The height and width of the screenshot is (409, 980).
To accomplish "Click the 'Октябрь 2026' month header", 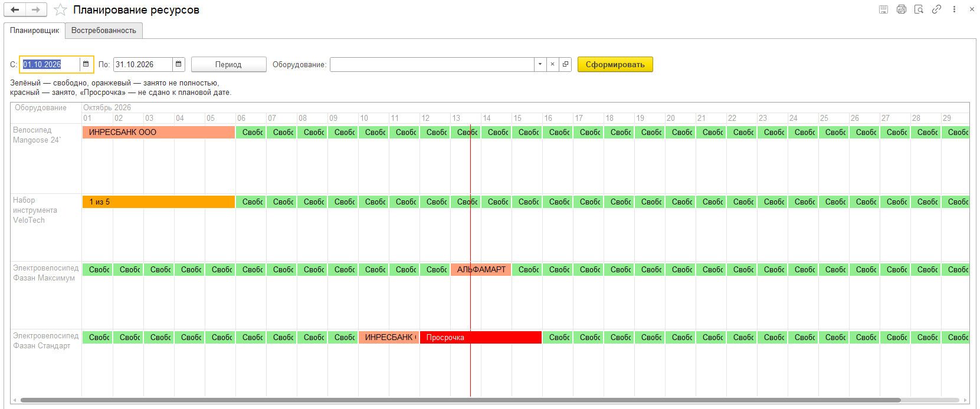I will [107, 108].
